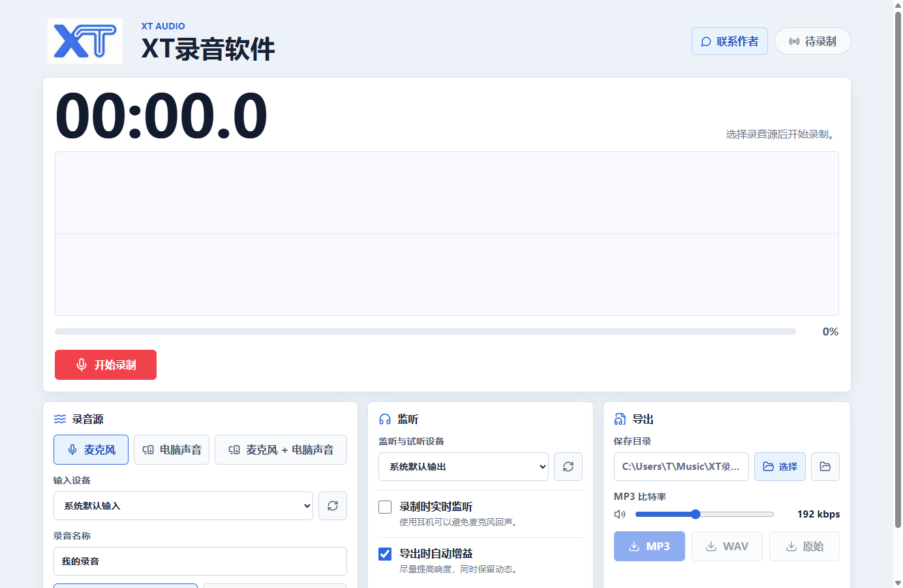Click the headphones icon beside 监听
The height and width of the screenshot is (588, 903).
pyautogui.click(x=385, y=419)
